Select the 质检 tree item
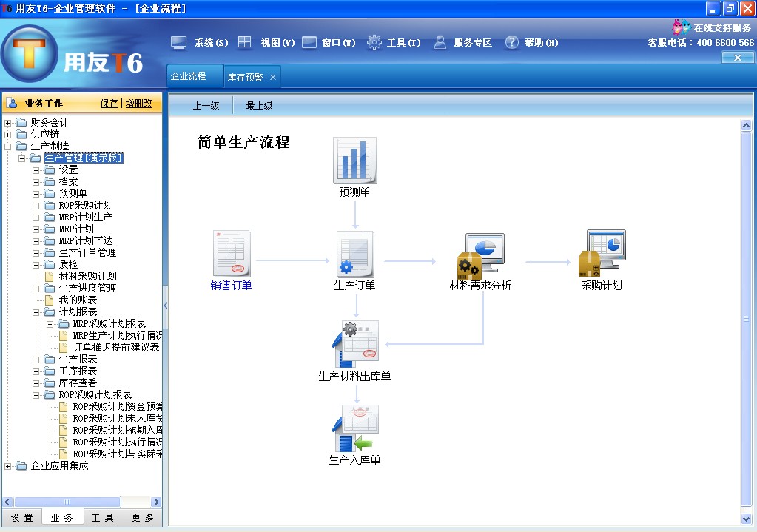 (68, 265)
